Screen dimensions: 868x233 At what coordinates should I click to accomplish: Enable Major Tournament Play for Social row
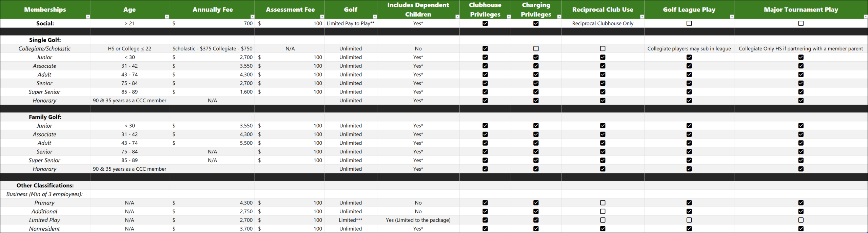[801, 23]
